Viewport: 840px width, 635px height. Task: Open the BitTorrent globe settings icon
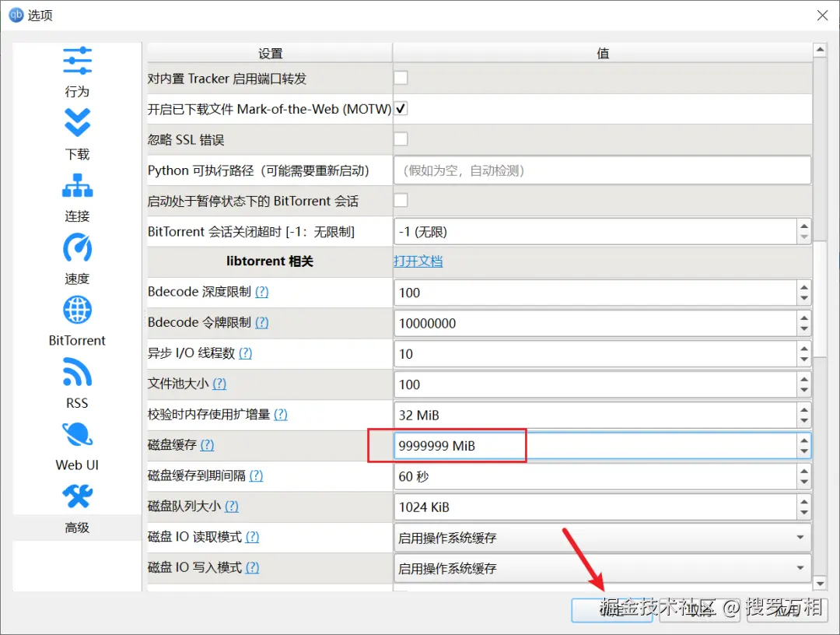click(77, 310)
